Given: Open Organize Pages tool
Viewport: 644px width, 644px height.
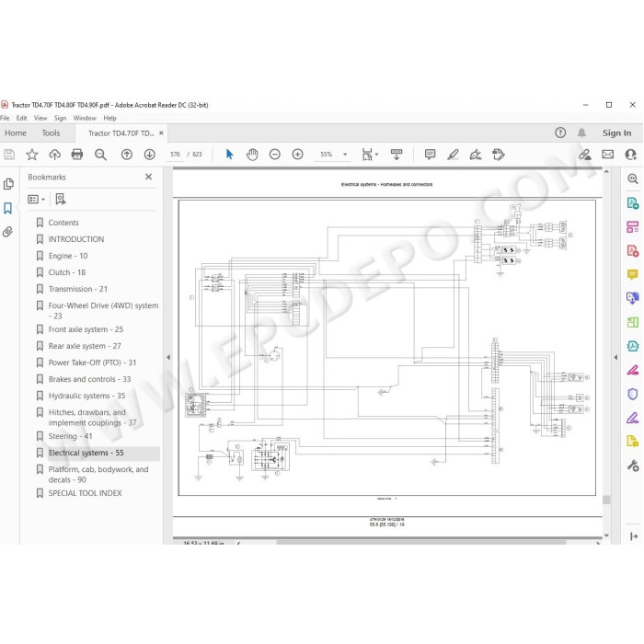Looking at the screenshot, I should [x=633, y=226].
